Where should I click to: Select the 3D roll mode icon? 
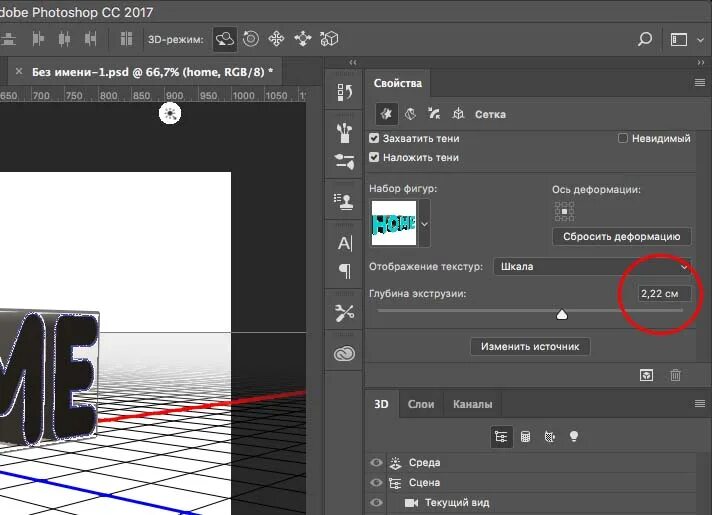(251, 39)
